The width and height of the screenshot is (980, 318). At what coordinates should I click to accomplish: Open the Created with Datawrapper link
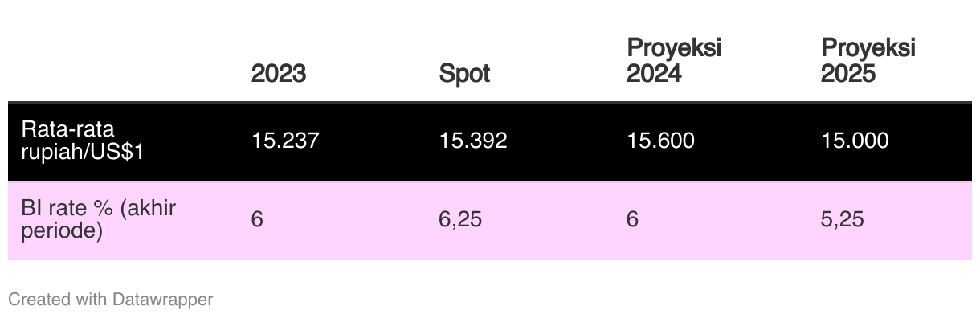(111, 300)
